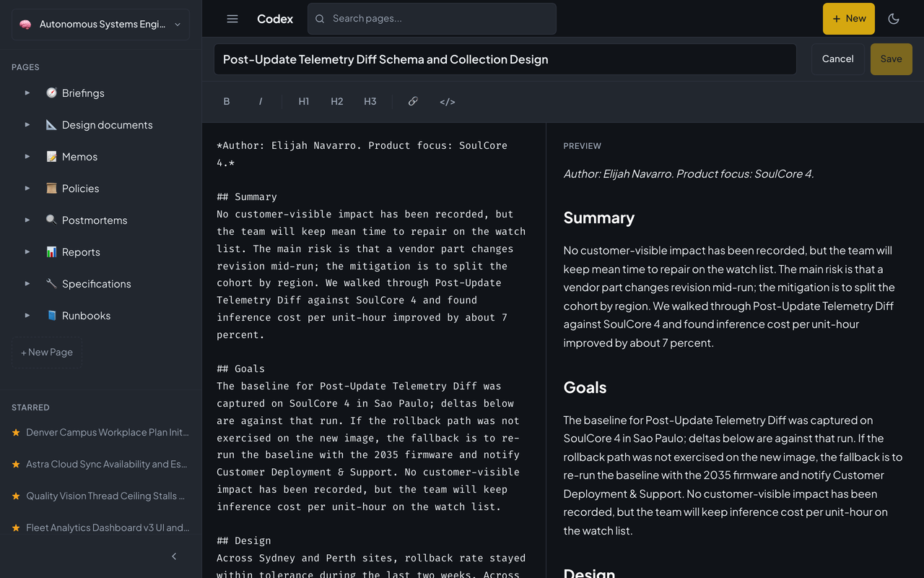Screen dimensions: 924x578
Task: Open the Reports page
Action: pyautogui.click(x=81, y=252)
